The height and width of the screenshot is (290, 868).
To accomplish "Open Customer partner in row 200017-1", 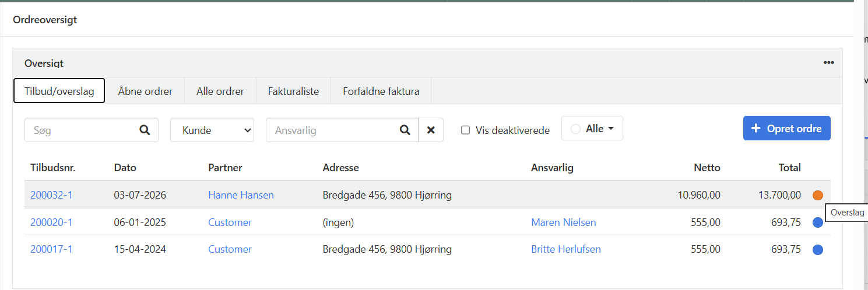I will coord(230,249).
